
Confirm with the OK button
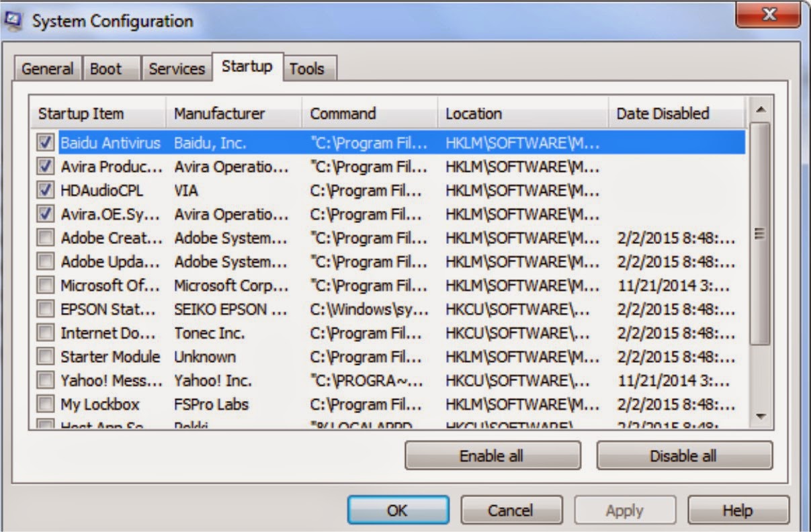[x=398, y=511]
